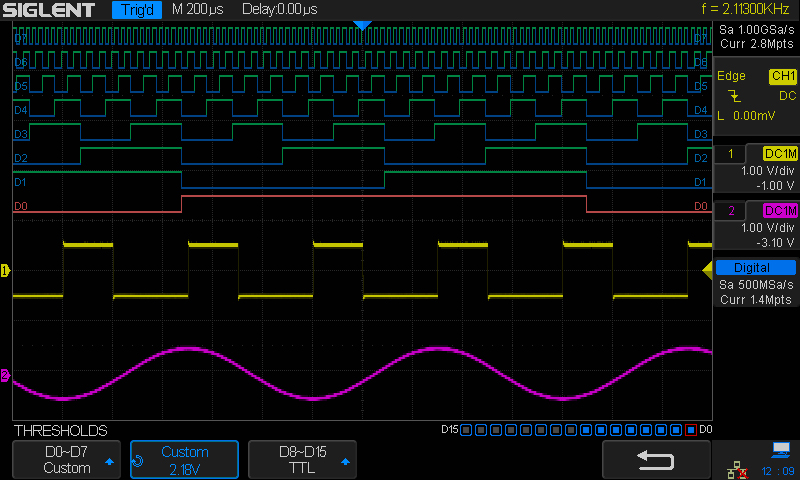Click the computer connection icon
The image size is (800, 480).
click(x=781, y=449)
